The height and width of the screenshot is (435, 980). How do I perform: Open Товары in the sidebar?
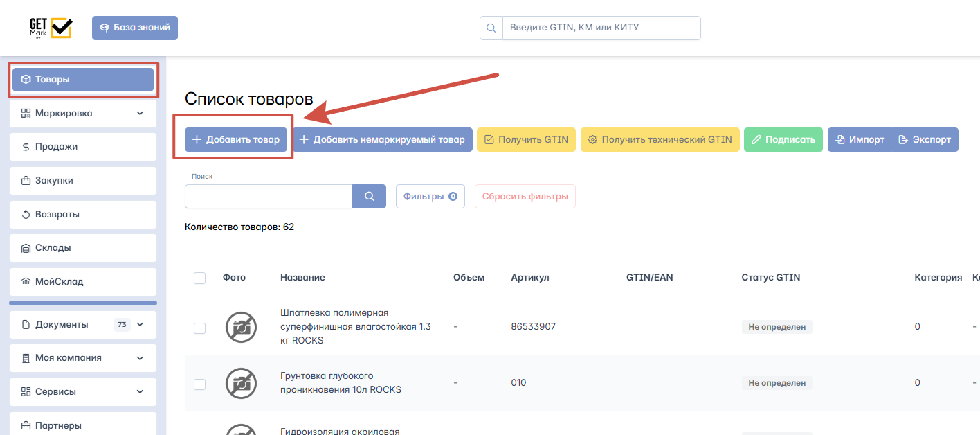point(83,80)
